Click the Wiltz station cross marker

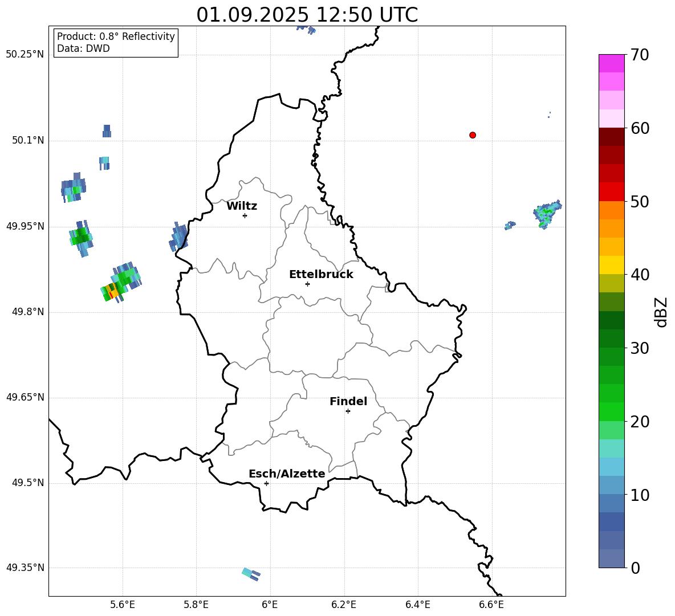pyautogui.click(x=245, y=215)
